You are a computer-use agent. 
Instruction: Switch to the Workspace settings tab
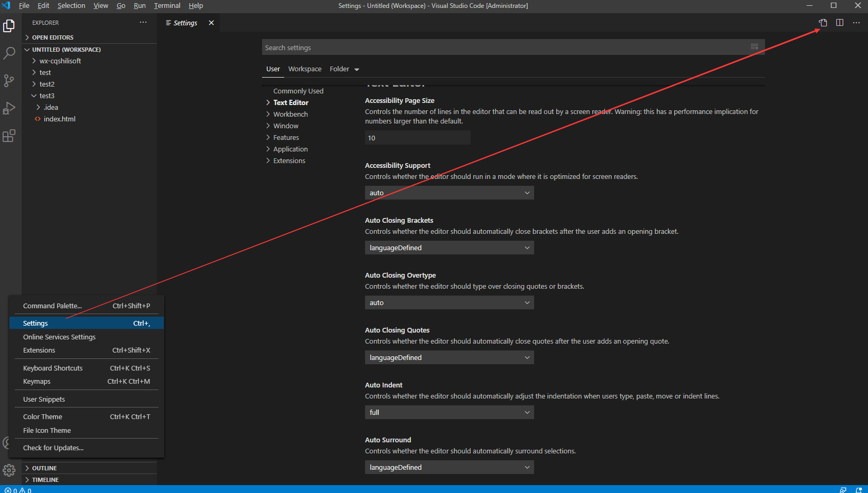(x=305, y=69)
